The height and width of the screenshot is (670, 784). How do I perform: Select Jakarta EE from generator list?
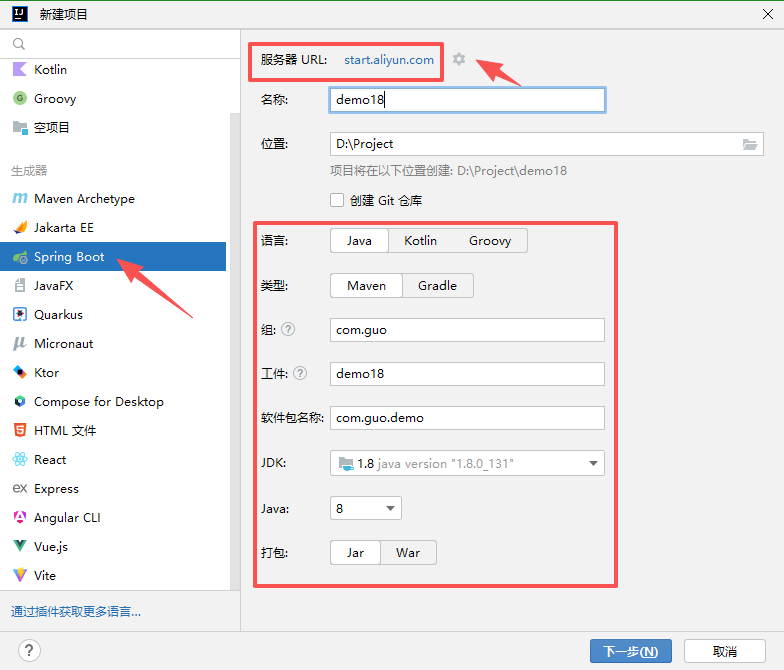[x=64, y=227]
